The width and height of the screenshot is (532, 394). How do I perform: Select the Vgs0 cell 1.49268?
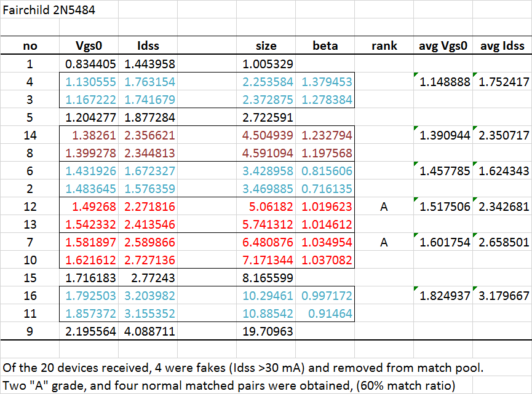click(89, 206)
